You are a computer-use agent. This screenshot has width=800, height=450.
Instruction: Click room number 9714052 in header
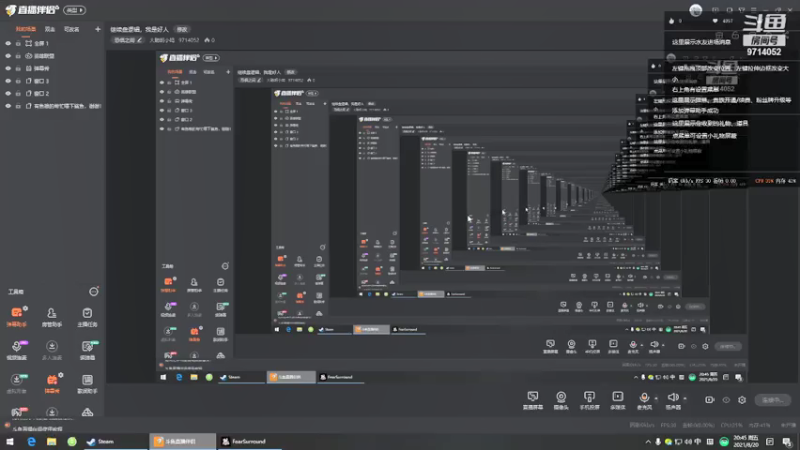[x=188, y=40]
